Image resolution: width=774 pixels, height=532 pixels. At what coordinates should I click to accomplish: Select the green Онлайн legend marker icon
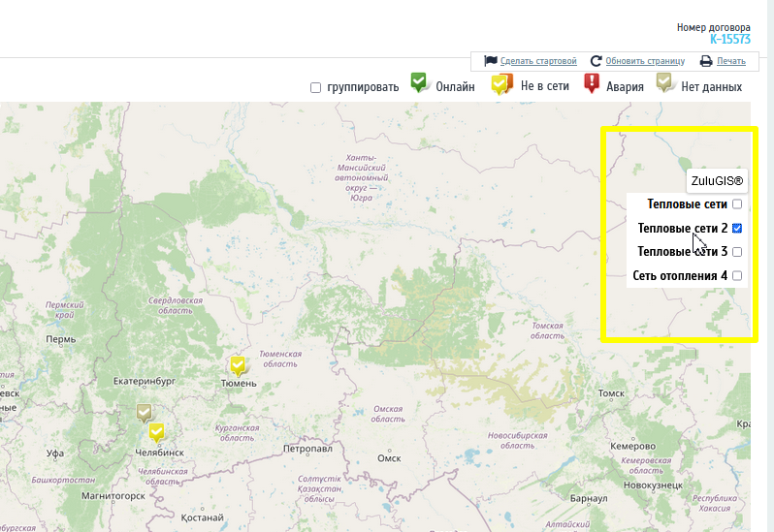point(419,83)
